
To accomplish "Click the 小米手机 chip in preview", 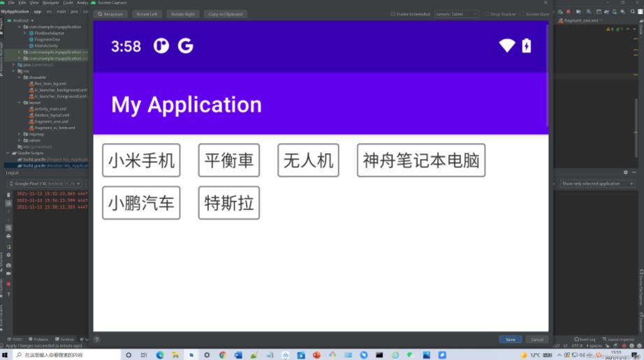I will point(141,160).
